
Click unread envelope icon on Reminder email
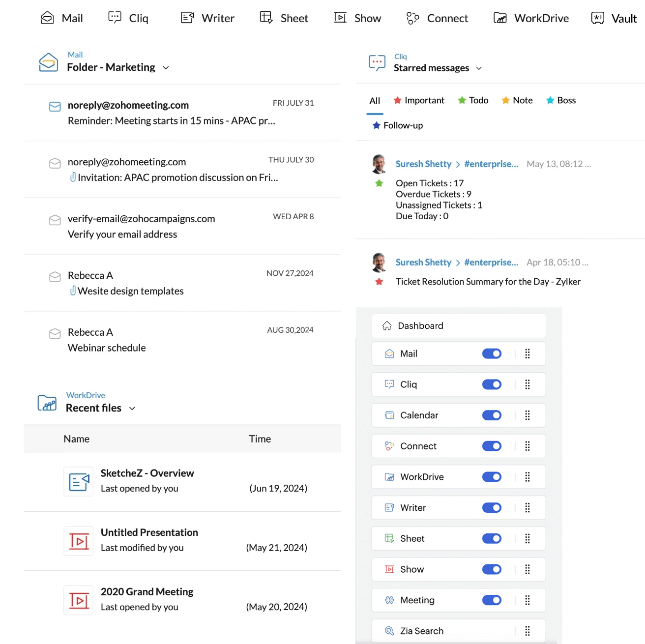point(55,107)
